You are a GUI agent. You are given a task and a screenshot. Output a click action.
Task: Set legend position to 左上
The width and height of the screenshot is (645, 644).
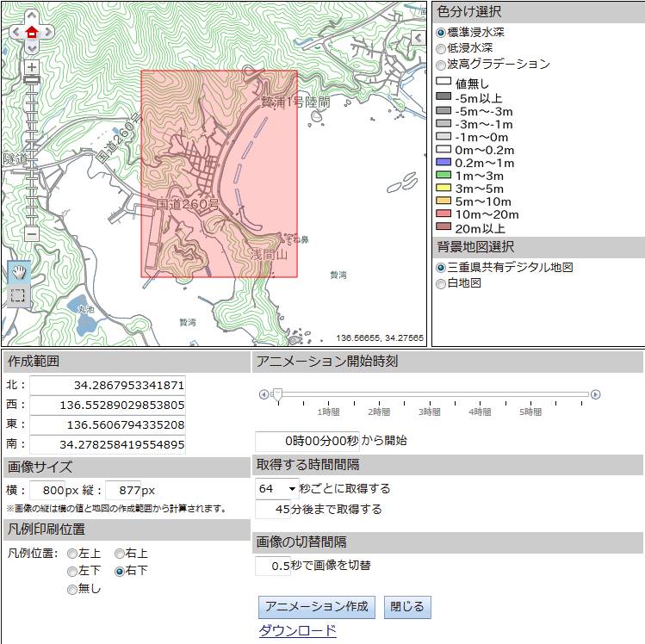pyautogui.click(x=72, y=553)
